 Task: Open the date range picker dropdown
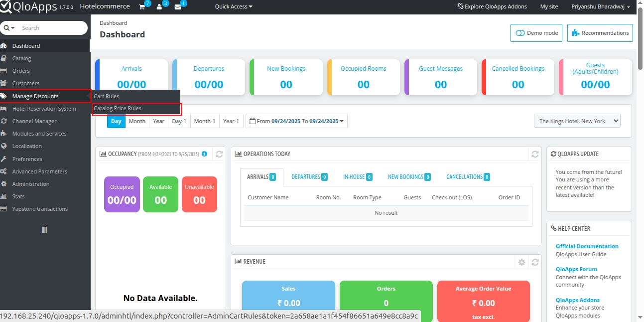pos(296,121)
